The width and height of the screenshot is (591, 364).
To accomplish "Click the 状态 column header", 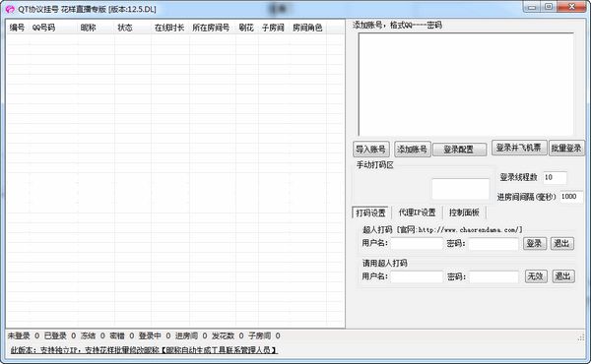I will 125,28.
